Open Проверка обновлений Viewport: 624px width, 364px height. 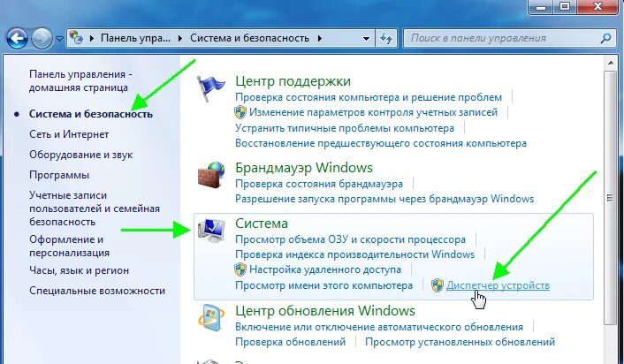coord(291,342)
